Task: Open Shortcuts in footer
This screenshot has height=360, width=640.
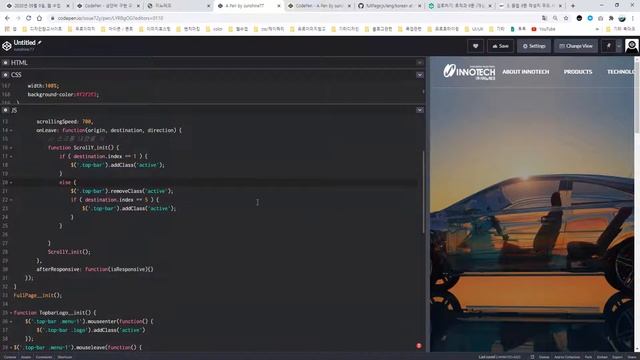Action: 64,357
